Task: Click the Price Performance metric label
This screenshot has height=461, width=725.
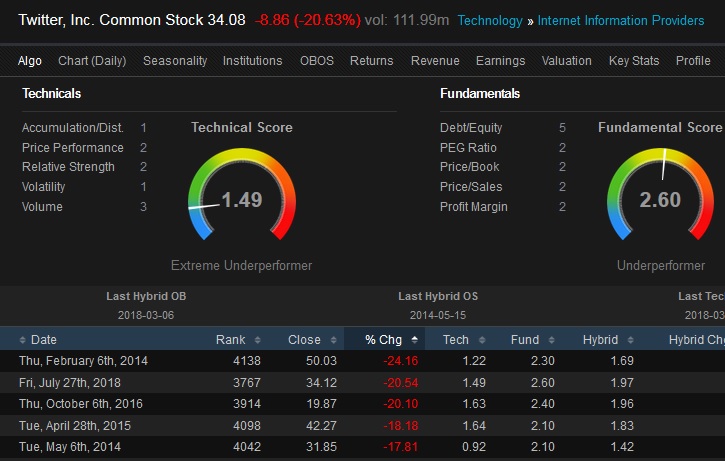Action: (x=73, y=148)
